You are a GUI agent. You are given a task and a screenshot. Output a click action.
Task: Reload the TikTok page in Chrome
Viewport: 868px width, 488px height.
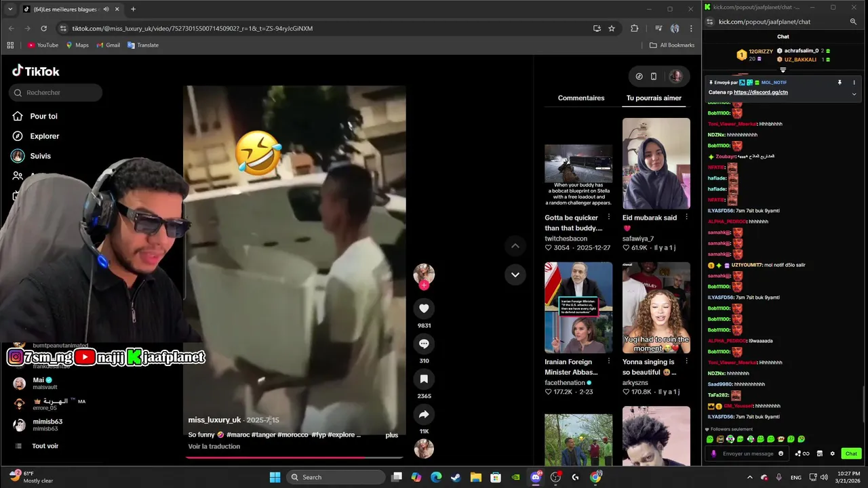coord(44,28)
